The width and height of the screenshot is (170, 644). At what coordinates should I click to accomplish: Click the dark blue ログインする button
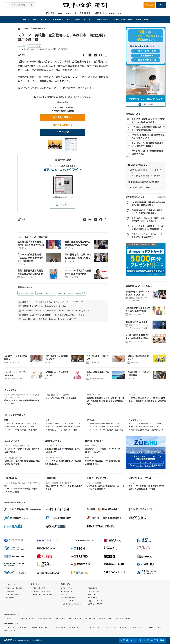point(63,132)
